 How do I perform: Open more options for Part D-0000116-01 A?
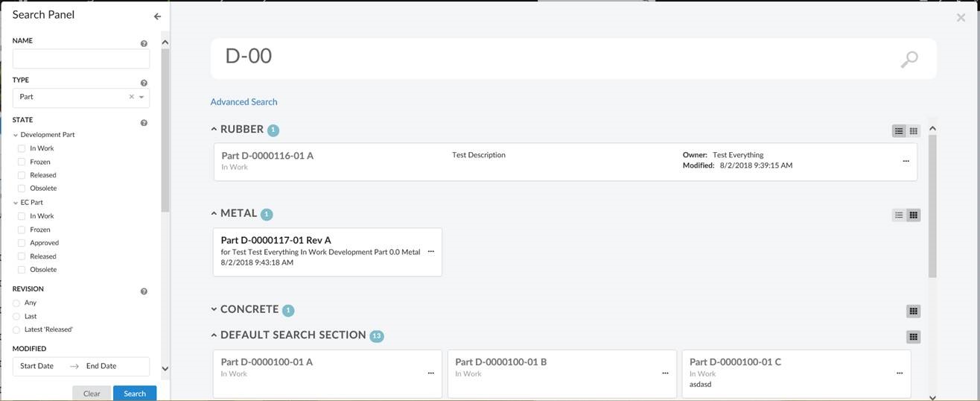click(906, 161)
